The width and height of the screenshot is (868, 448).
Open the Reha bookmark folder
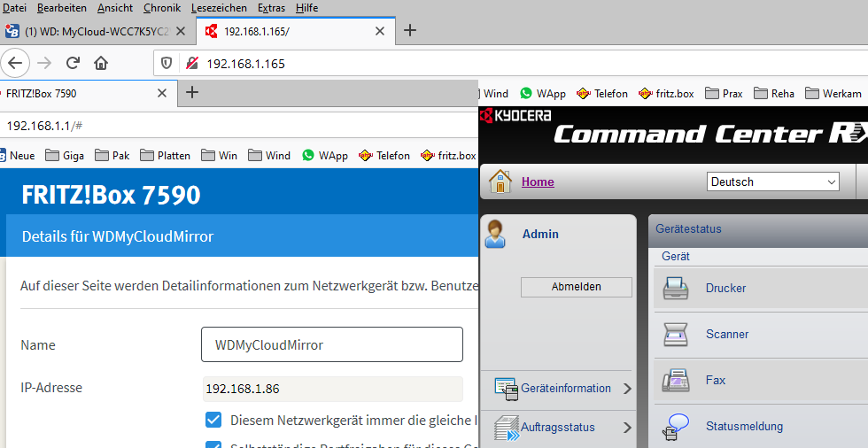(774, 94)
